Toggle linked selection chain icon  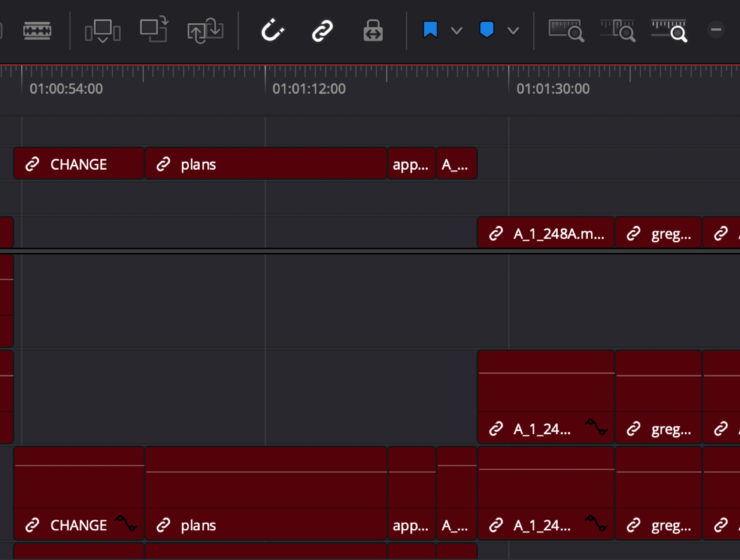coord(322,31)
